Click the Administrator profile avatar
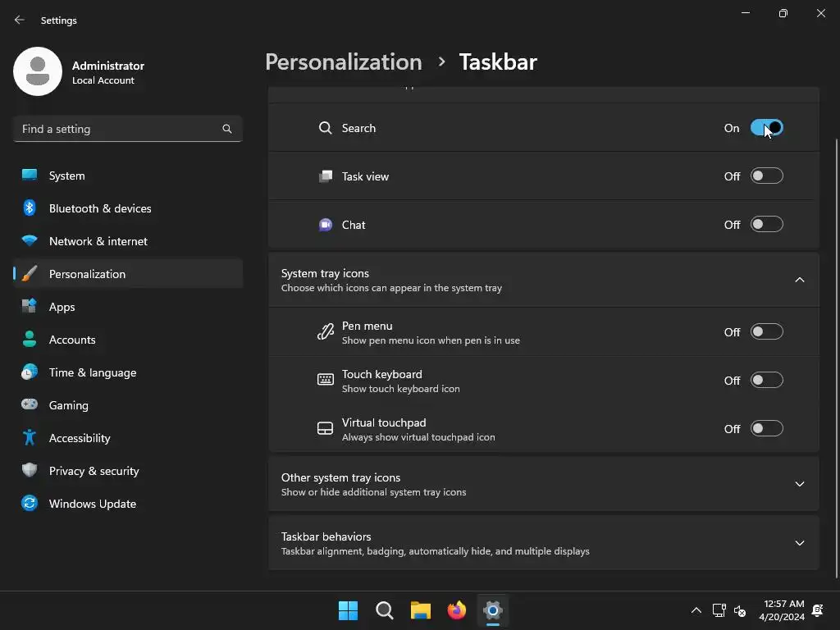Viewport: 840px width, 630px height. pos(38,72)
